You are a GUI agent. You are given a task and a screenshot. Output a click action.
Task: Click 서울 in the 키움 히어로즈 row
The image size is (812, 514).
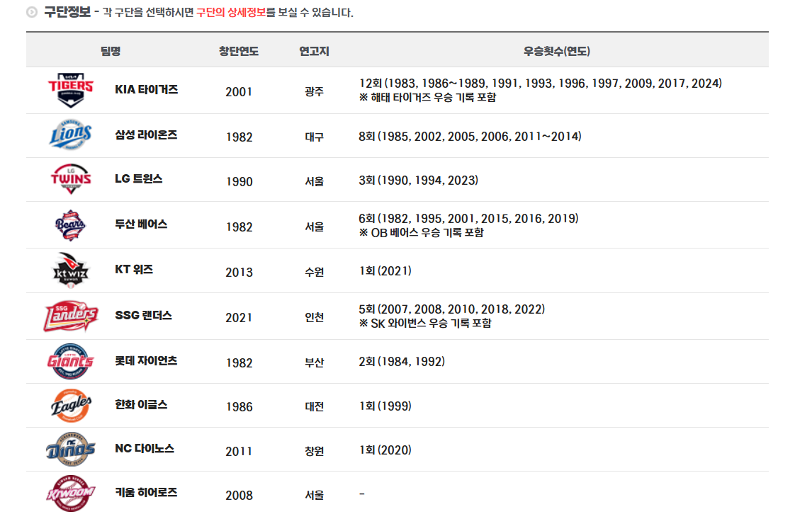[314, 496]
